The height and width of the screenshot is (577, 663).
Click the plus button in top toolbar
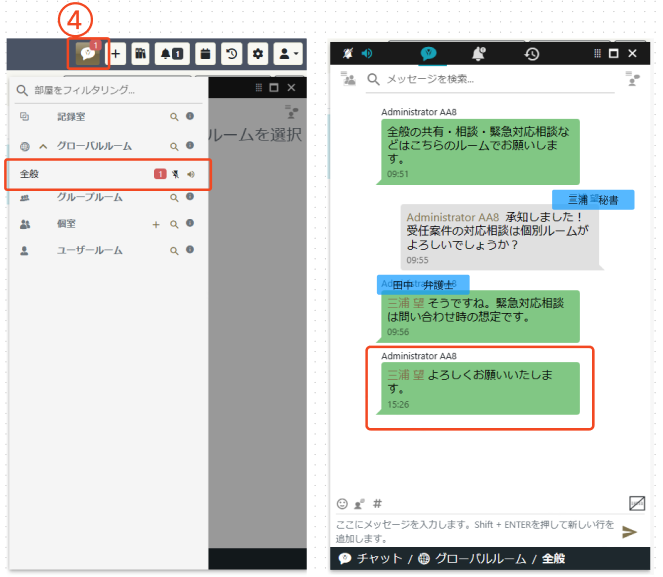[x=116, y=53]
